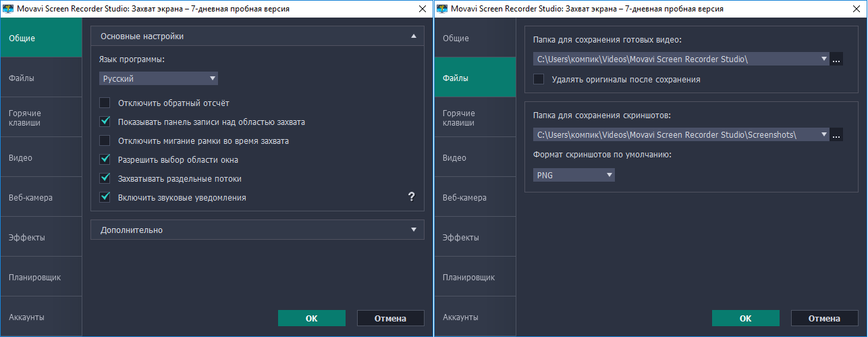
Task: Go to 'Видео' tab in the right window
Action: tap(475, 157)
